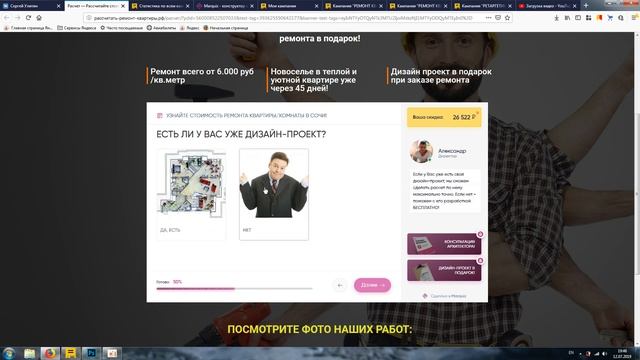Open the page actions three-dots menu

tap(489, 18)
